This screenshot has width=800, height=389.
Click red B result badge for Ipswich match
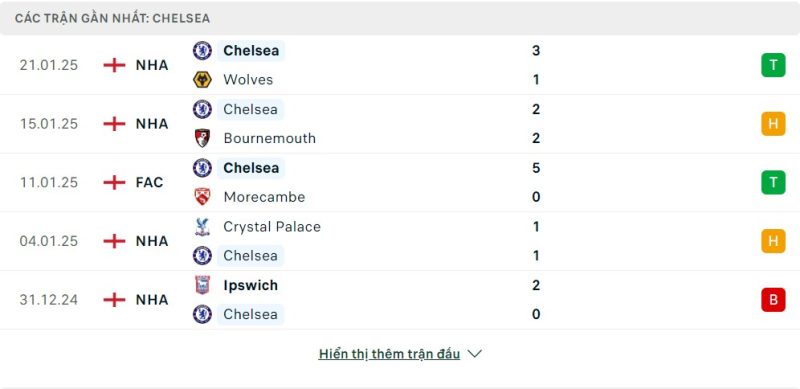pos(773,300)
